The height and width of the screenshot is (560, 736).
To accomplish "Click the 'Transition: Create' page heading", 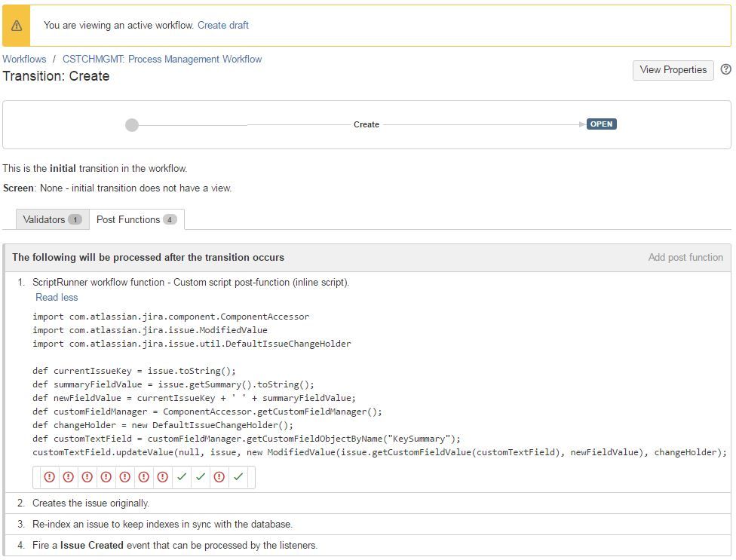I will [56, 76].
